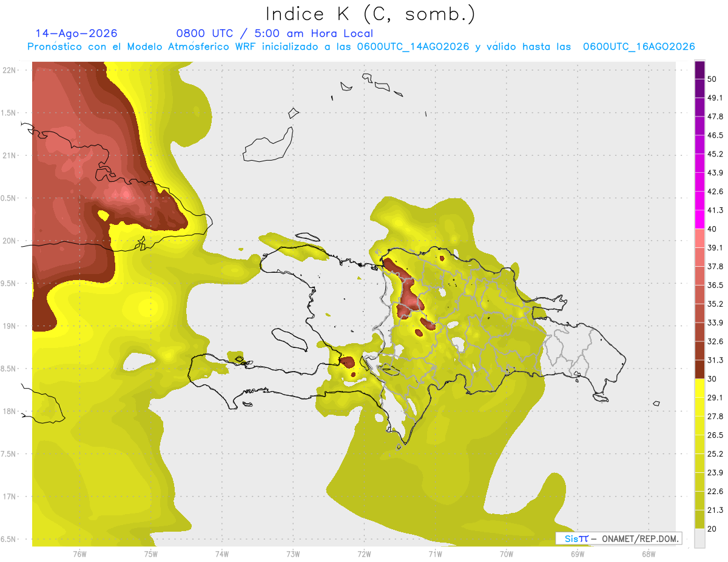Click the colorbar value '22.6'

(x=715, y=491)
